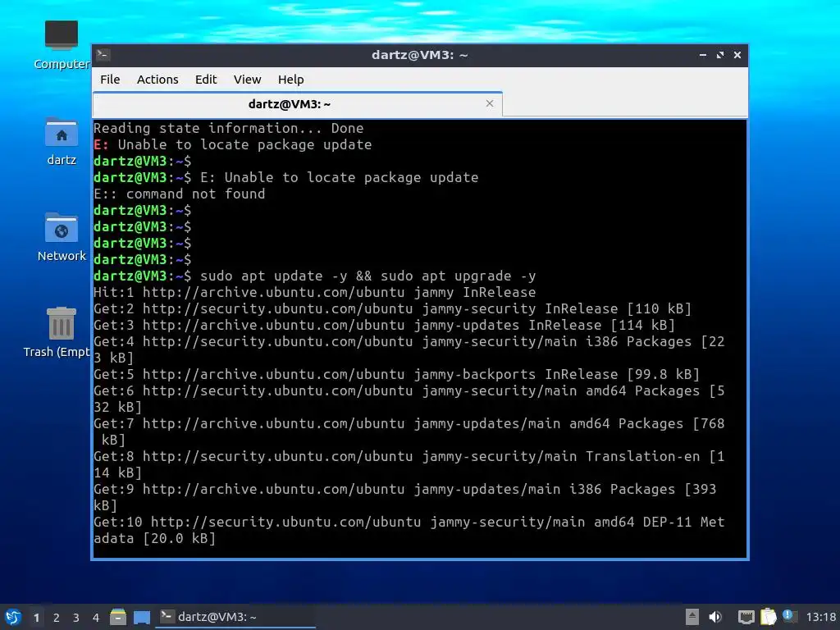The width and height of the screenshot is (840, 630).
Task: Open the volume control tray icon
Action: click(715, 617)
